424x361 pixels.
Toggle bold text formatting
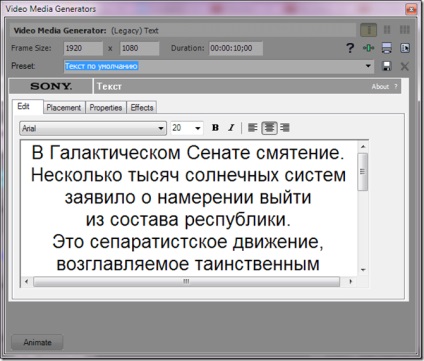[215, 128]
